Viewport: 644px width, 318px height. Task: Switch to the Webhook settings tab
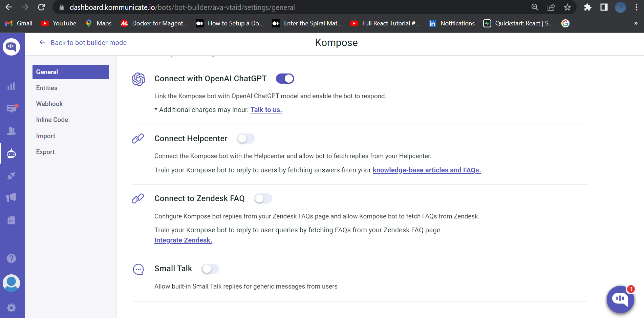pyautogui.click(x=49, y=104)
